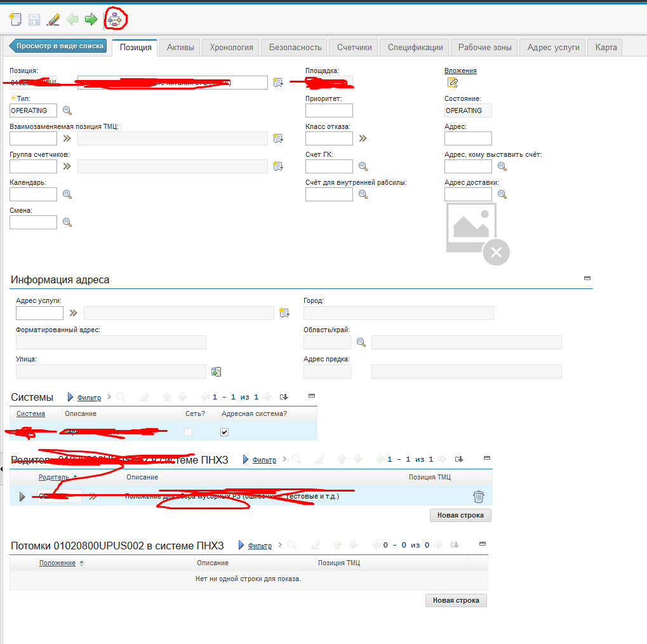The height and width of the screenshot is (644, 647).
Task: Switch to the Адрес услуги tab
Action: 553,48
